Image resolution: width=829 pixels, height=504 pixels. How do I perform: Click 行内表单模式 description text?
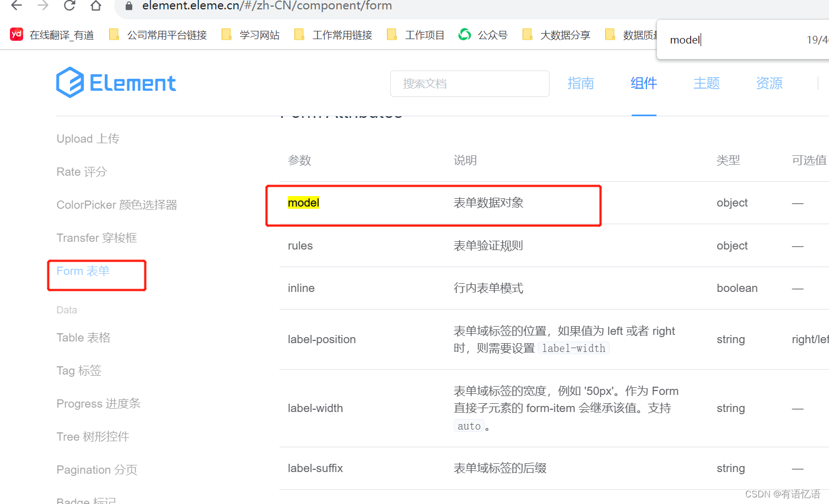click(x=488, y=288)
